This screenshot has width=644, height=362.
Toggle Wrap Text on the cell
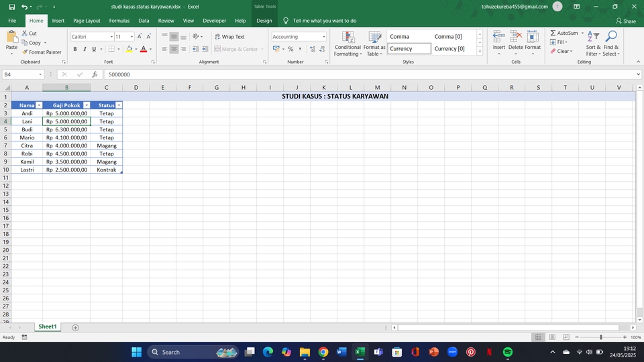229,36
